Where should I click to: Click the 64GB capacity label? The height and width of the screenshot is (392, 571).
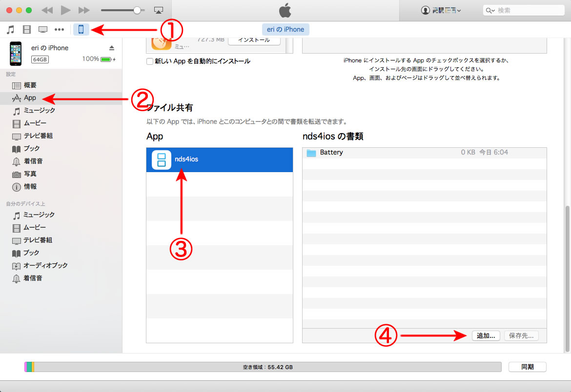click(x=40, y=59)
